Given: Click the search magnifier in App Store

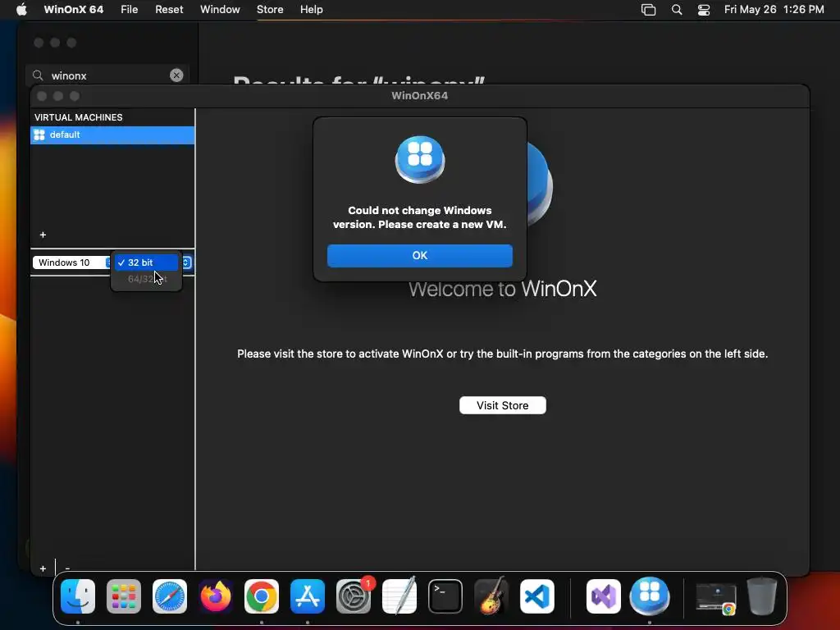Looking at the screenshot, I should click(38, 75).
